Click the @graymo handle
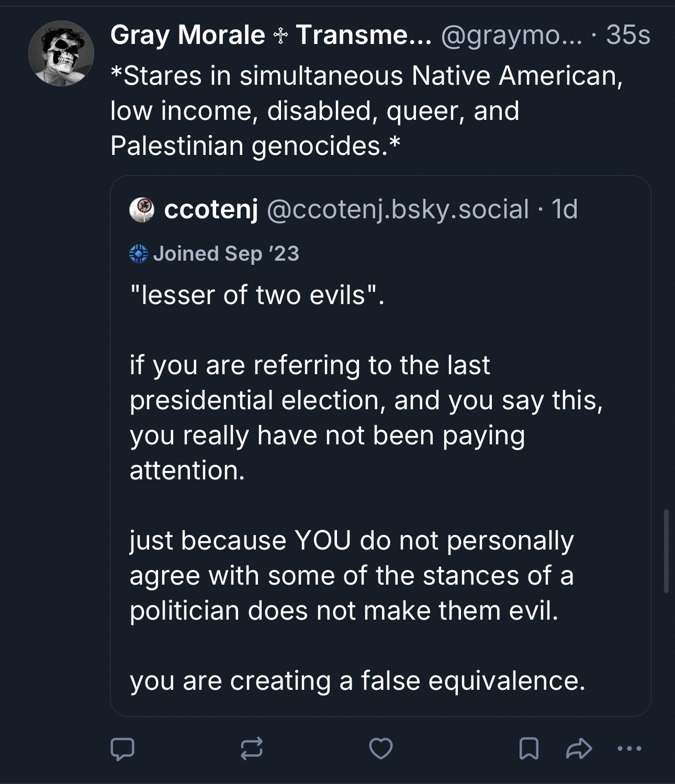The width and height of the screenshot is (675, 784). pyautogui.click(x=511, y=36)
